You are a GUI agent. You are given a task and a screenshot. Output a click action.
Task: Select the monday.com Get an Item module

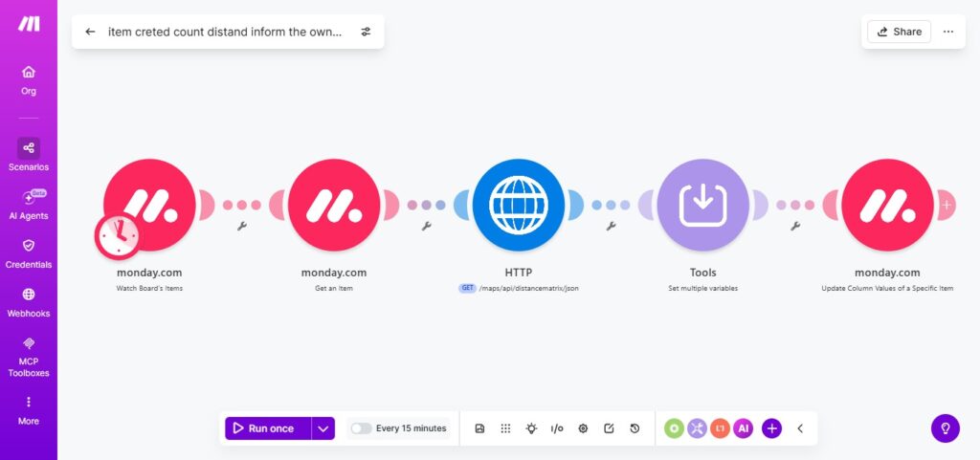(334, 206)
